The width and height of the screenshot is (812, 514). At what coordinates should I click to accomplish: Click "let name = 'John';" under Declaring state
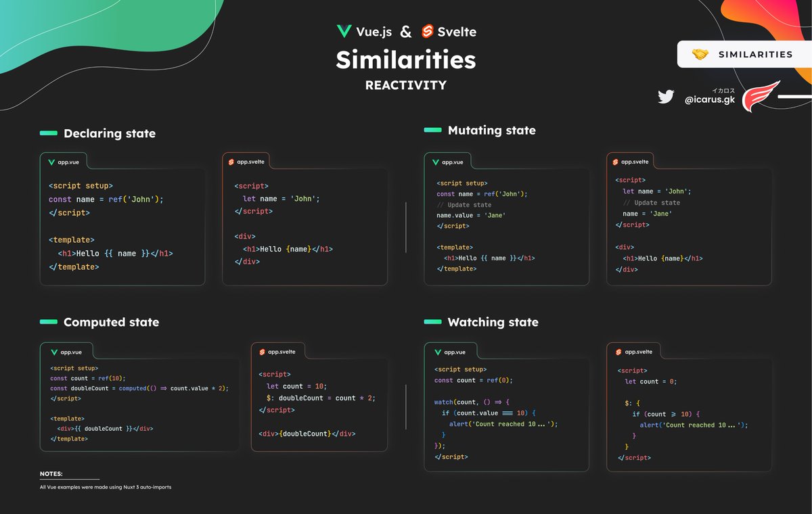[281, 199]
